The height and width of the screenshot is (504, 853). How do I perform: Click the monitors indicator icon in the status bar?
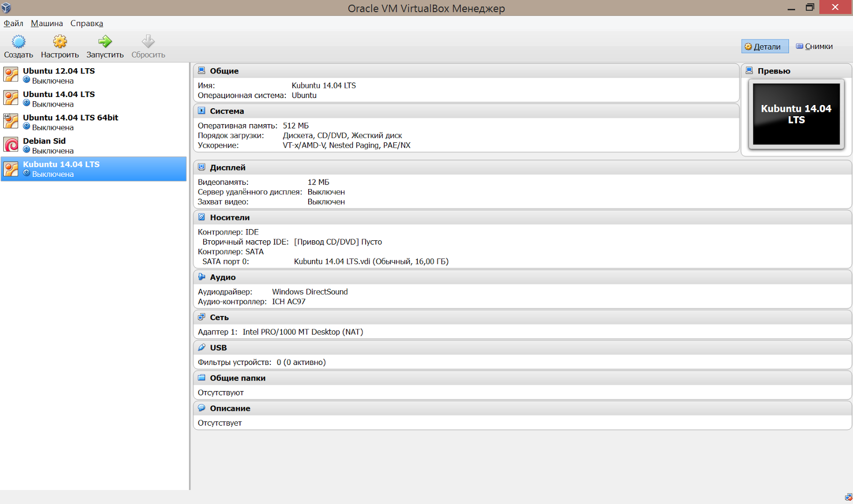coord(848,497)
